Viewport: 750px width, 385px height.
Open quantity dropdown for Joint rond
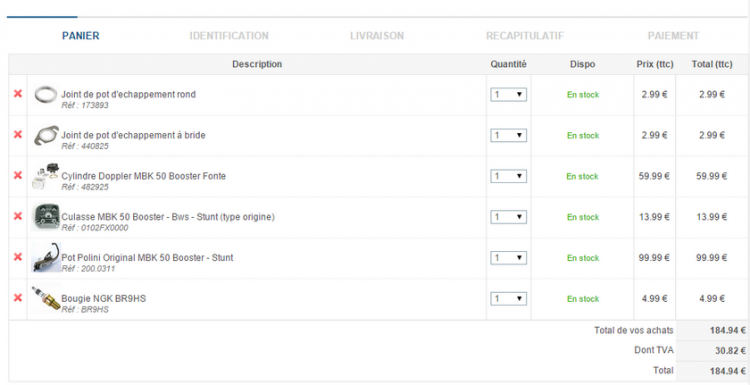(508, 95)
